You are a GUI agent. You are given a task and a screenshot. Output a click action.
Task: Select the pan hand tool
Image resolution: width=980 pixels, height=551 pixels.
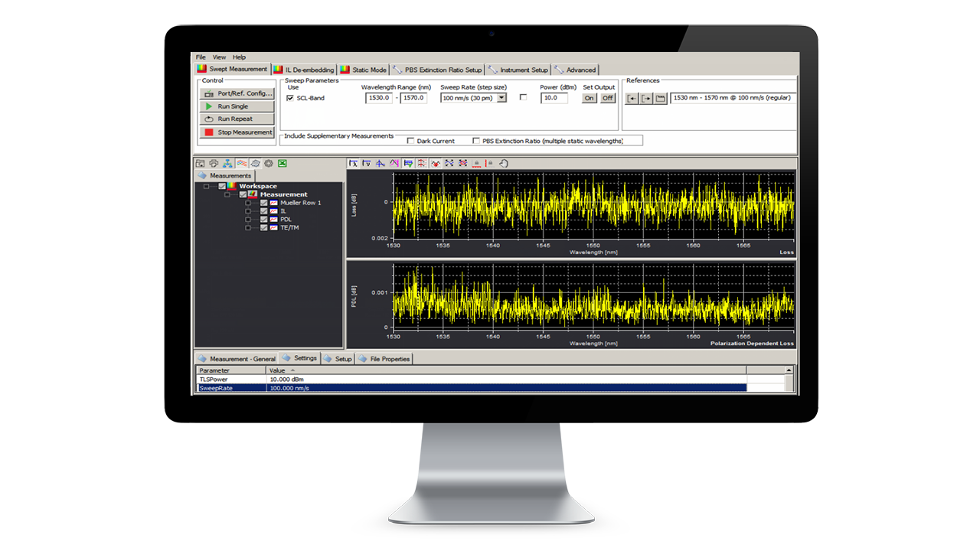click(504, 163)
